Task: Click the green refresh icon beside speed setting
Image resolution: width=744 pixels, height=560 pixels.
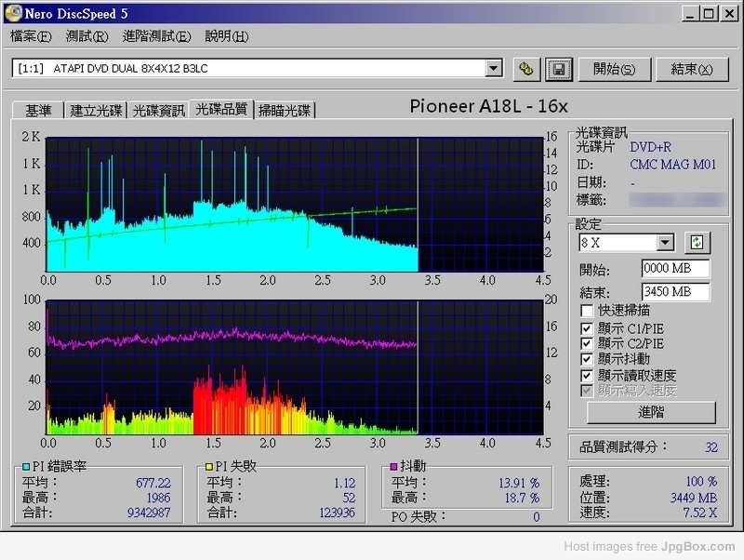Action: click(x=696, y=243)
